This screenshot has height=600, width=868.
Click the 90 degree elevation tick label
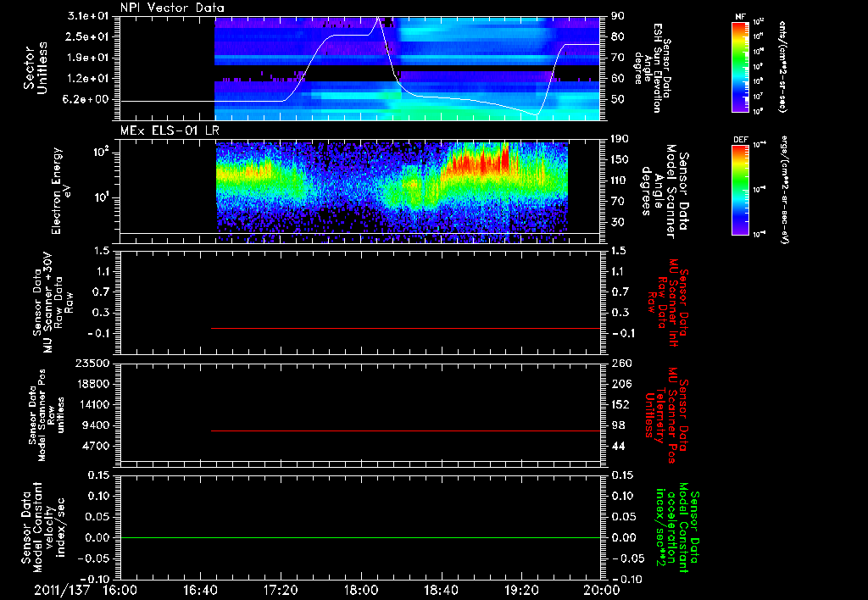point(618,16)
